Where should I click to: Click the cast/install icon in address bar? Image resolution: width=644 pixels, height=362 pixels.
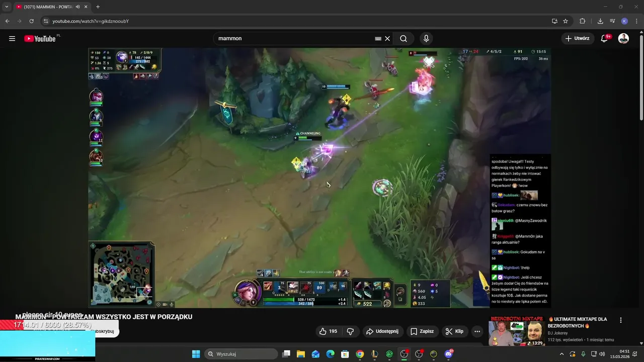tap(554, 21)
